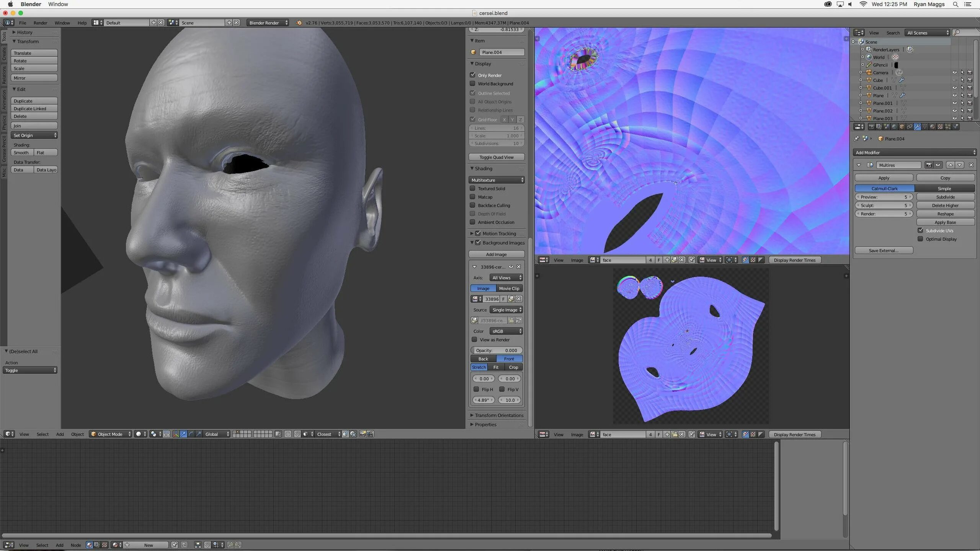Select the Smooth shading button
This screenshot has height=551, width=980.
[22, 153]
